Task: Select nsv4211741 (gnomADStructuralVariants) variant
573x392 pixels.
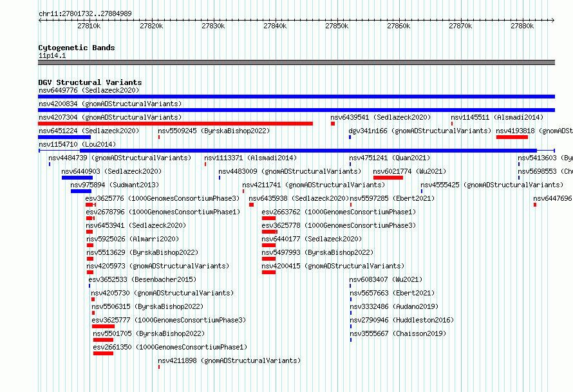Action: click(x=314, y=185)
